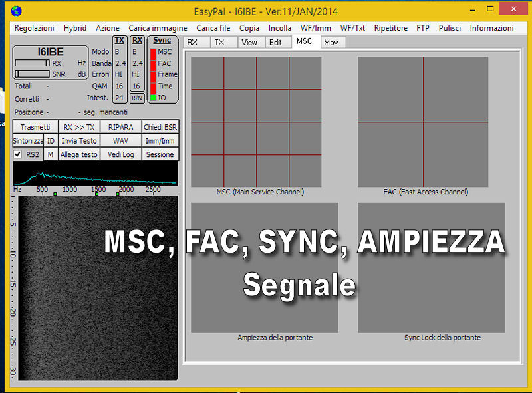Click the FAC constellation grid
This screenshot has height=393, width=532.
[x=423, y=122]
